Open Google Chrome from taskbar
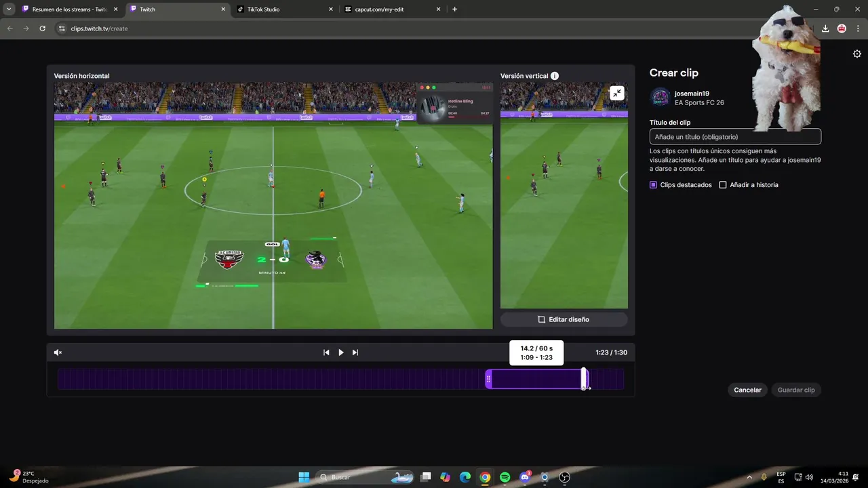 point(485,477)
